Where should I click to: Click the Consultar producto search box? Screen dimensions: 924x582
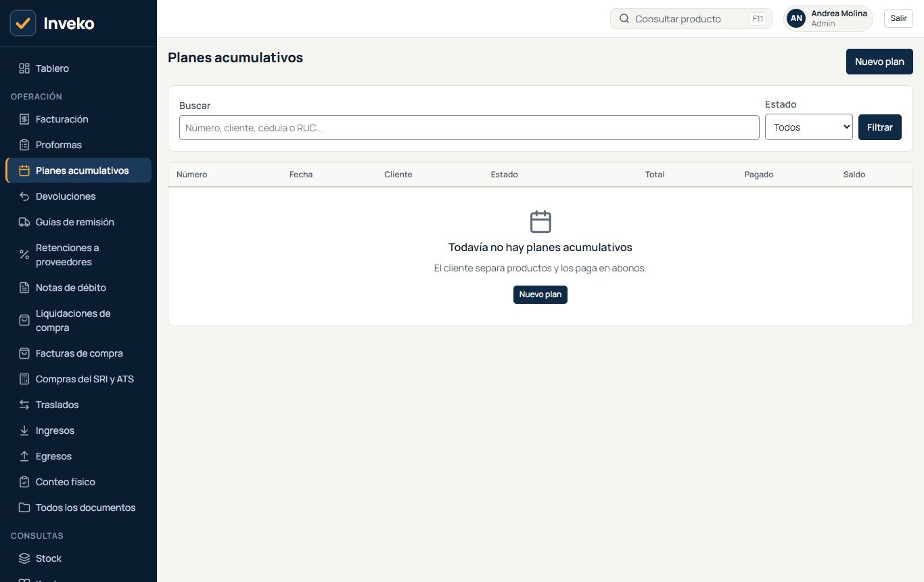point(691,19)
